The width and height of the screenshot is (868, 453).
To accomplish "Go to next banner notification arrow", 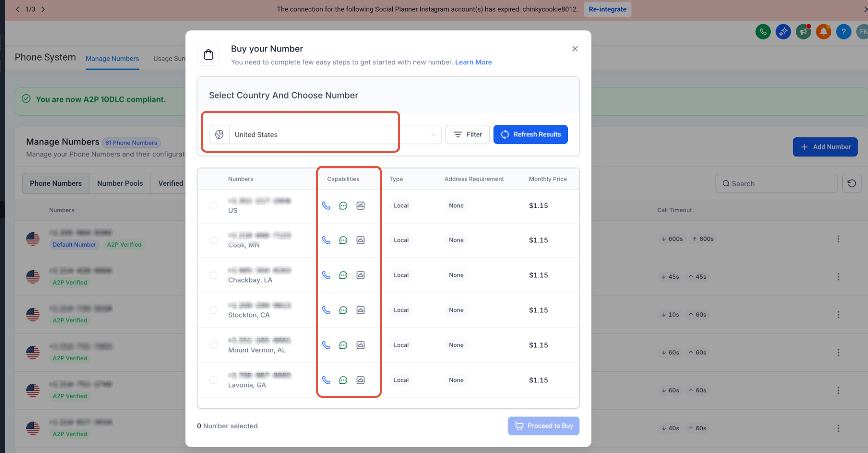I will (x=43, y=9).
